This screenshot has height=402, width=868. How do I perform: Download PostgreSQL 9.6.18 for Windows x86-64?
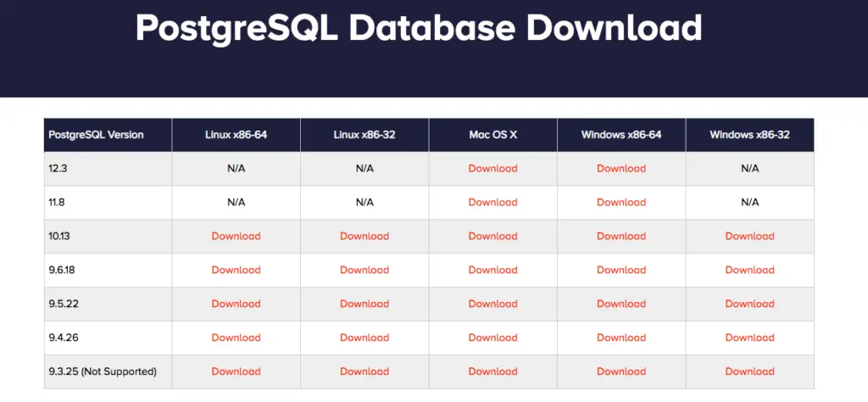[x=621, y=270]
